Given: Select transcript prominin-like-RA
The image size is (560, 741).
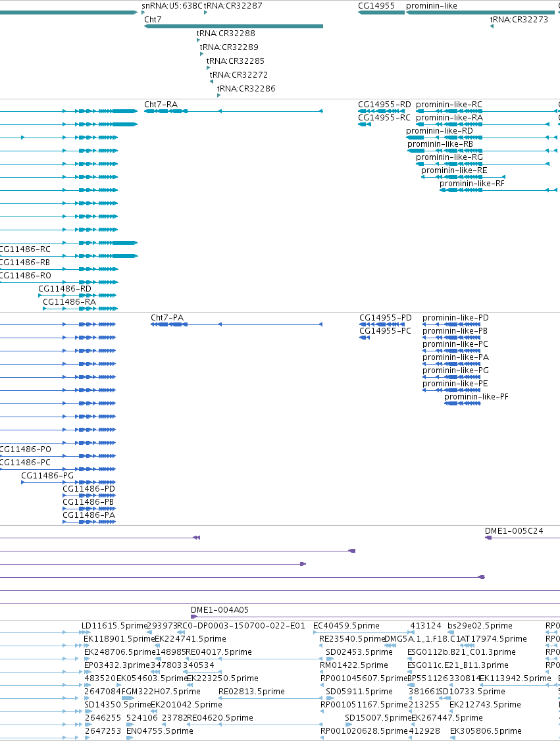Looking at the screenshot, I should 449,118.
